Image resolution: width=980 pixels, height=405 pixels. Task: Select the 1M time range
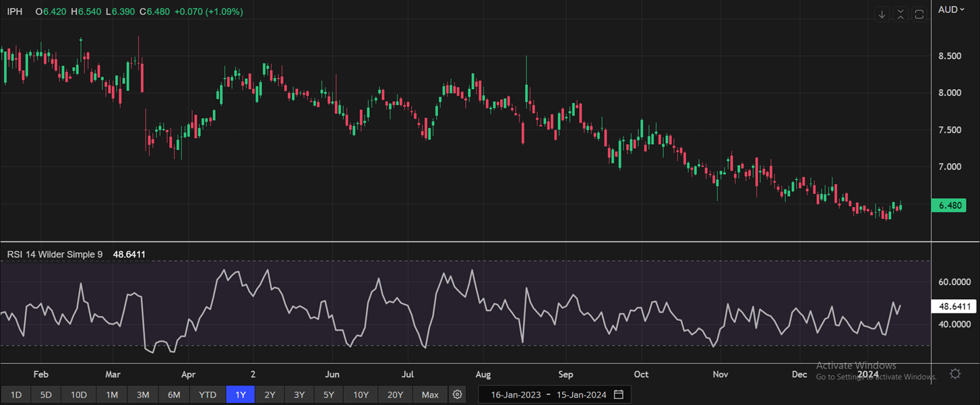click(x=112, y=394)
